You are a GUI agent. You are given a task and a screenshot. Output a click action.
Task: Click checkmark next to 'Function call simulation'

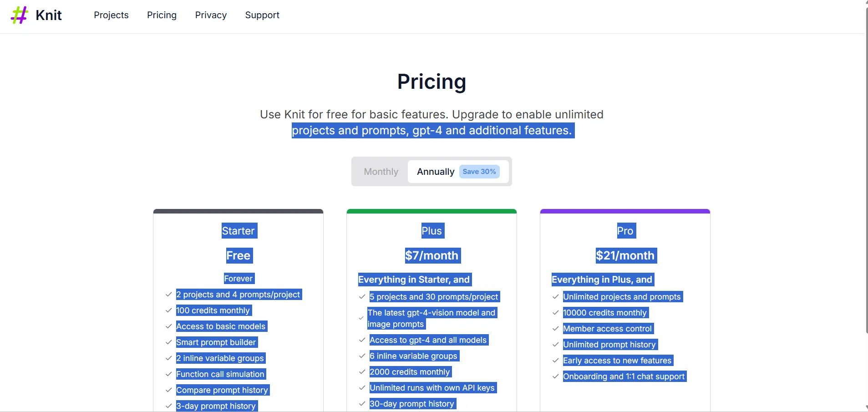(x=169, y=374)
